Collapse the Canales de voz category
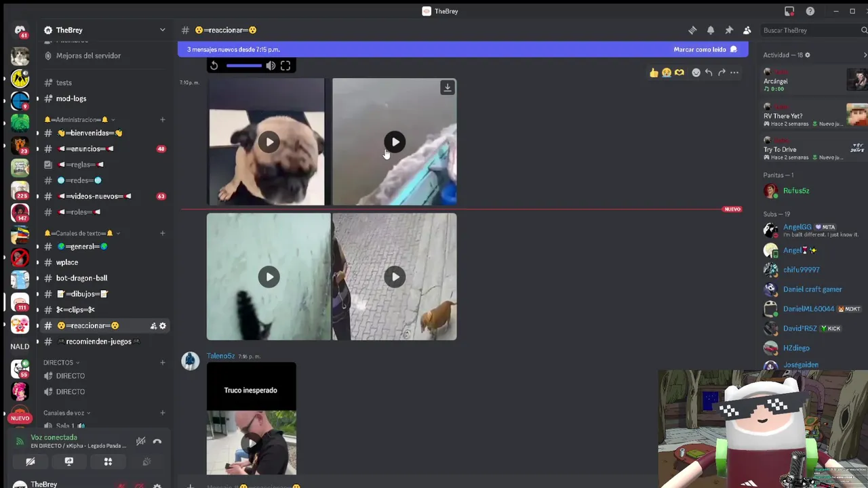868x488 pixels. tap(66, 413)
